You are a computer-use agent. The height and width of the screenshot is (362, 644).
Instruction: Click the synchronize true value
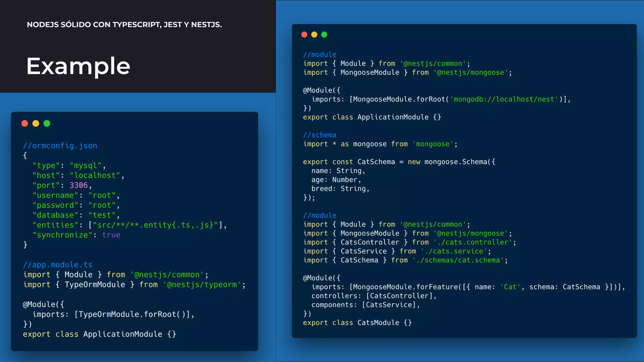click(x=111, y=235)
